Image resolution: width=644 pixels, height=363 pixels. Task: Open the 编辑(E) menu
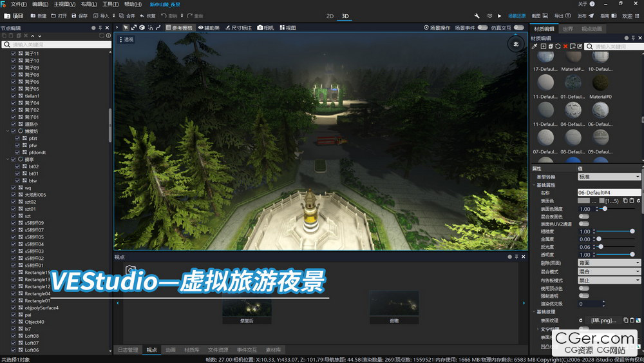tap(40, 4)
